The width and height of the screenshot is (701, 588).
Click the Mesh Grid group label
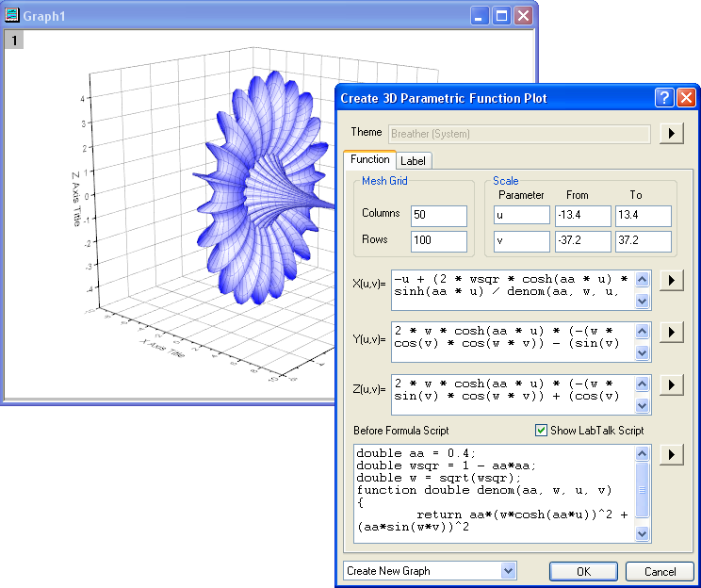[384, 181]
